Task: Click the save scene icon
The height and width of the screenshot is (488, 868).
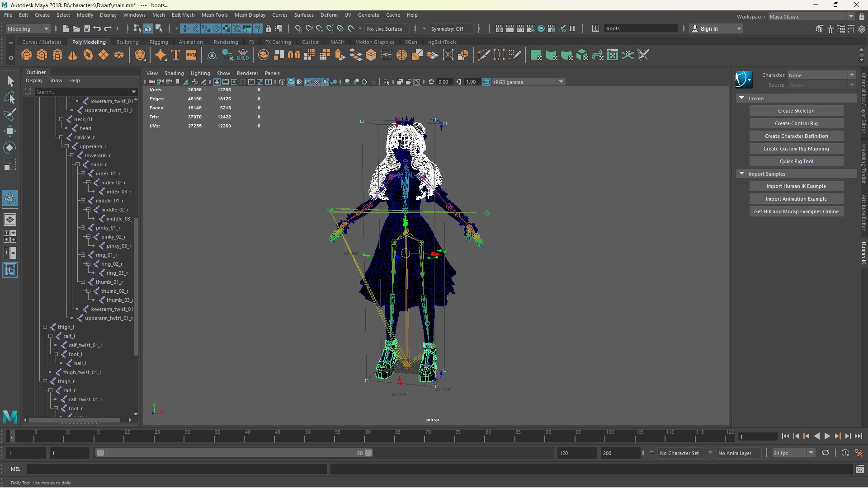Action: pyautogui.click(x=87, y=28)
